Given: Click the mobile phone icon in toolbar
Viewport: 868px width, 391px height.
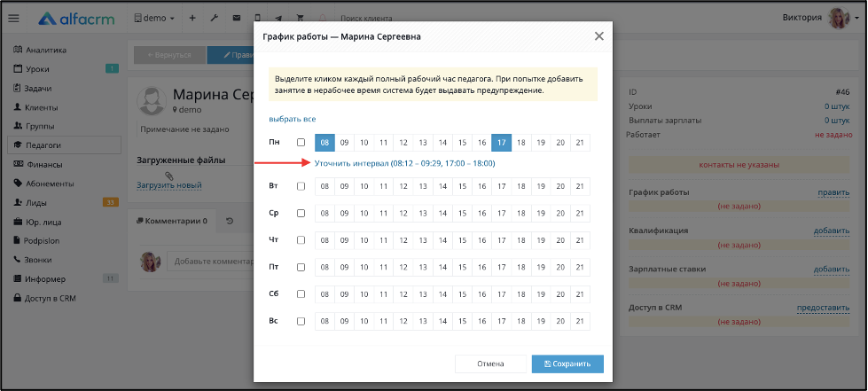Looking at the screenshot, I should 257,18.
